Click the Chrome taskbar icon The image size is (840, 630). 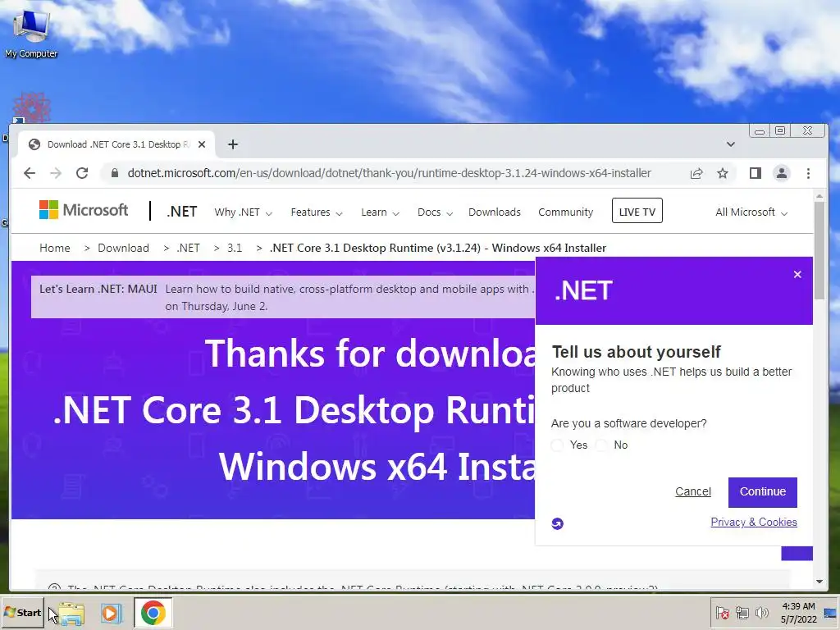click(153, 613)
